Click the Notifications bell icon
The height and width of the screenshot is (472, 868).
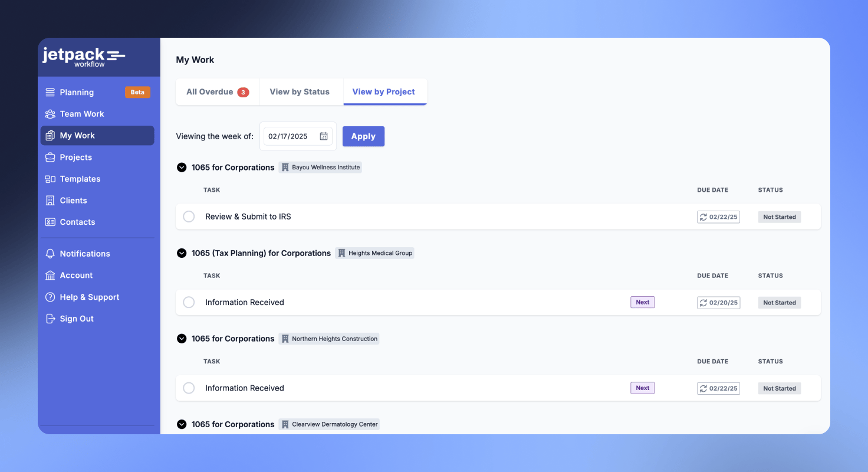(x=50, y=254)
